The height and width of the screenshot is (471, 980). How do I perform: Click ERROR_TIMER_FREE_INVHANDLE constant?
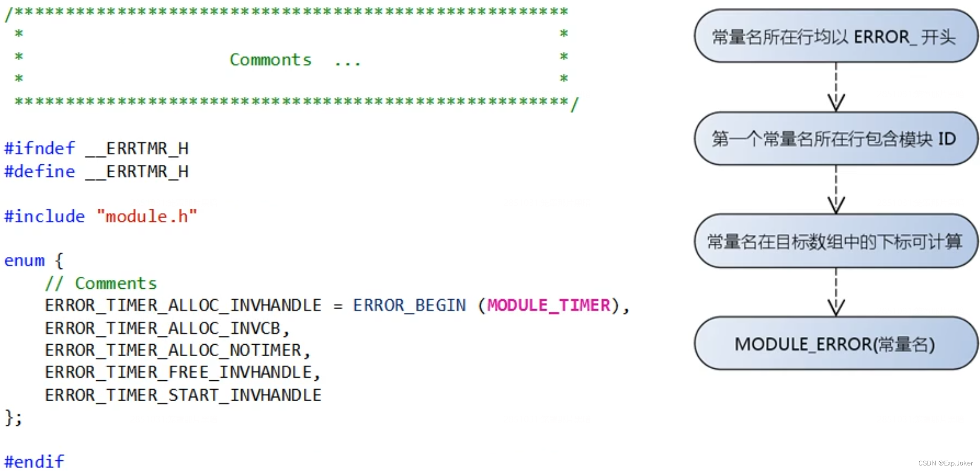pos(182,372)
